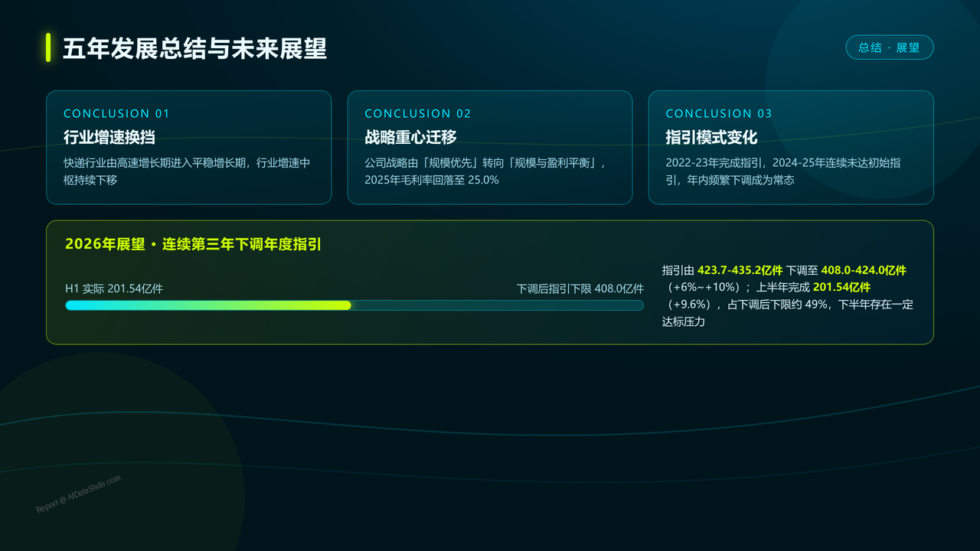Click the highlighted 201.54亿件 figure in the paragraph
Screen dimensions: 980x551
[x=841, y=288]
